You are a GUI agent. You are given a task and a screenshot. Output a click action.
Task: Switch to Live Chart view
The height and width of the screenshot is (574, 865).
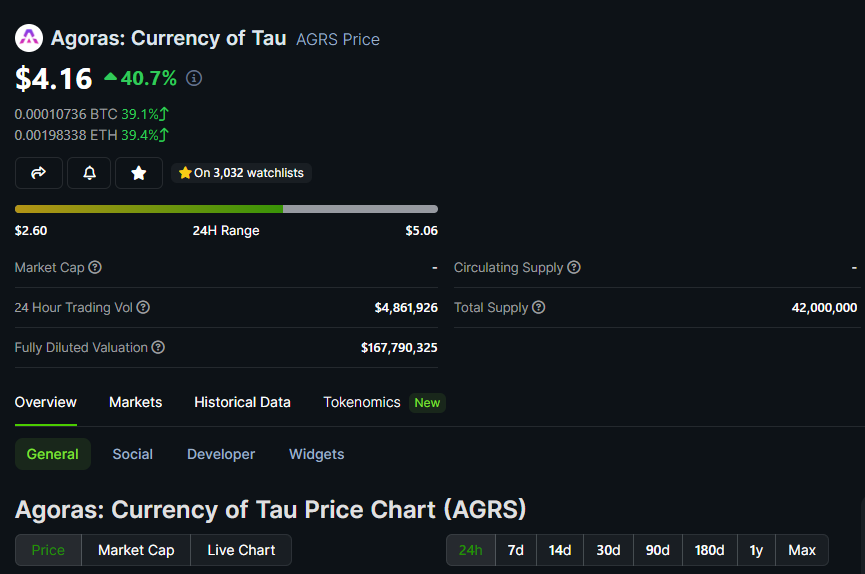(241, 550)
